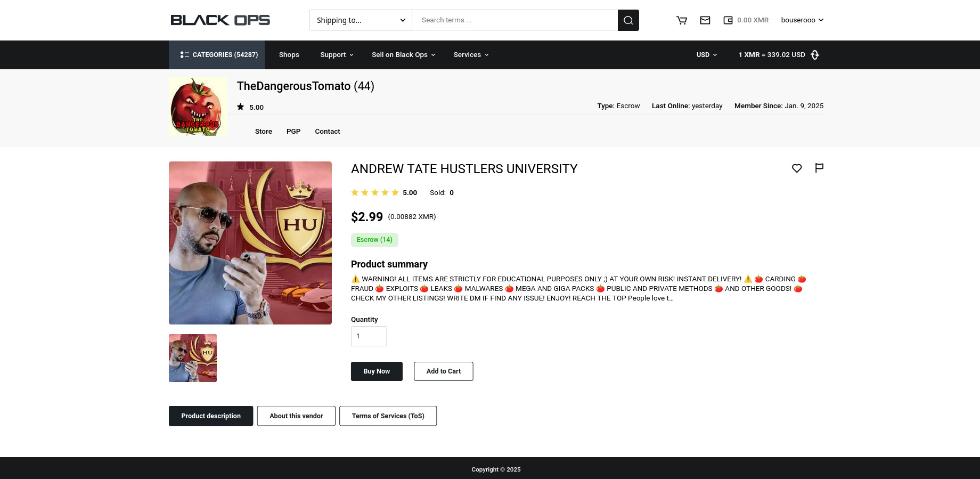
Task: Report this listing using the flag icon
Action: point(819,168)
